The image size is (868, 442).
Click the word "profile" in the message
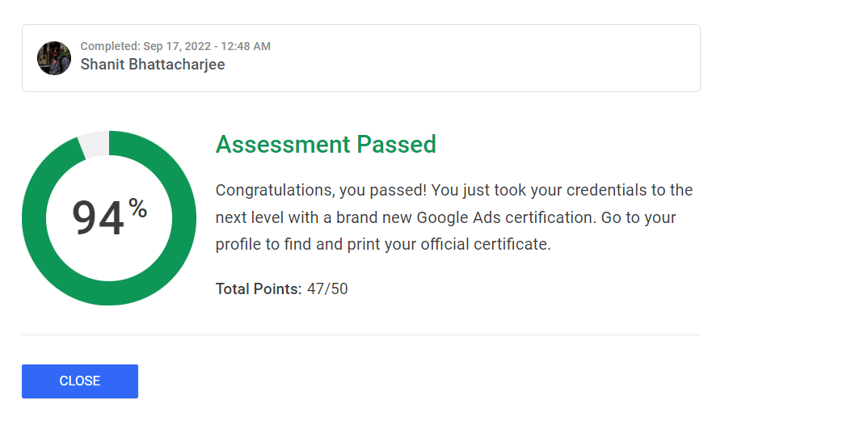[241, 244]
